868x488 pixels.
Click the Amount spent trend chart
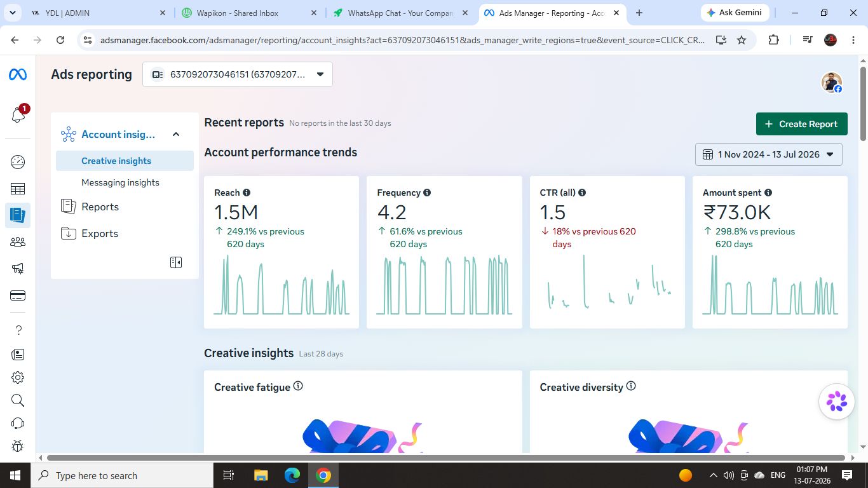pos(770,285)
